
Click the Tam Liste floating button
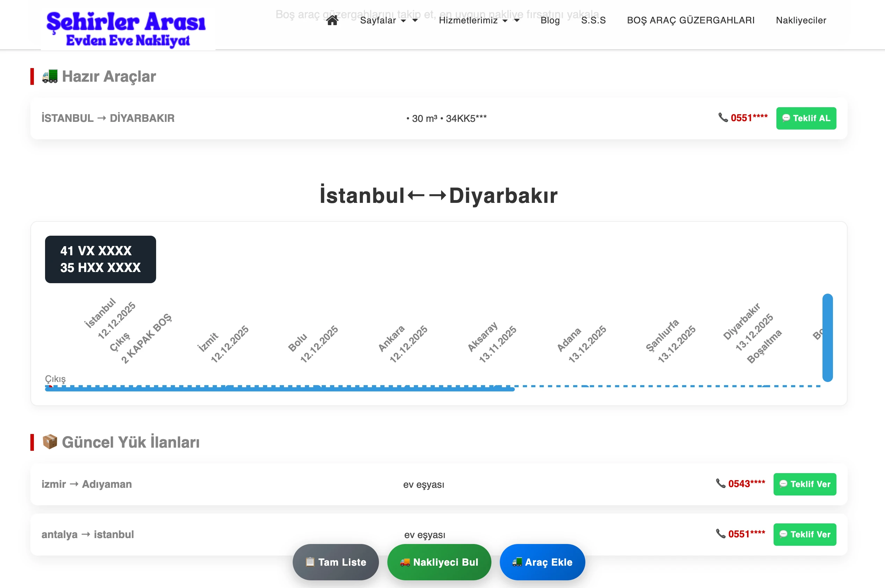[x=335, y=562]
